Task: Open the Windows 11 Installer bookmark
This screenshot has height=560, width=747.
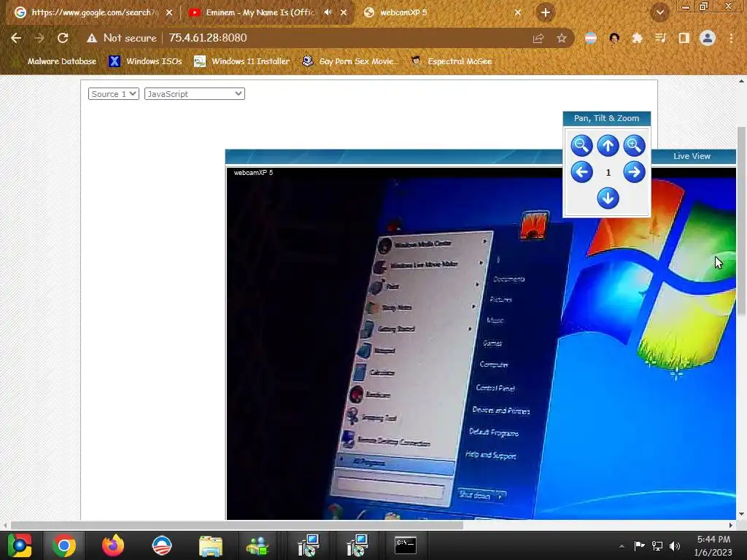Action: click(x=242, y=61)
